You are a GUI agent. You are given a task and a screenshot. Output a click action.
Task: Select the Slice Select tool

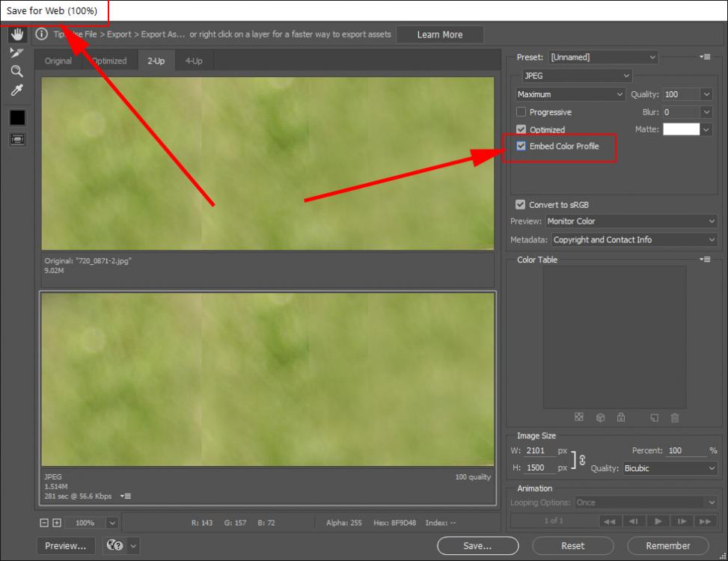click(16, 53)
